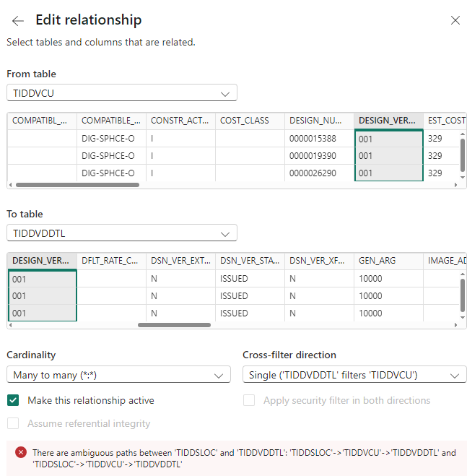The image size is (467, 476).
Task: Click the From table scroll left arrow
Action: pyautogui.click(x=11, y=185)
